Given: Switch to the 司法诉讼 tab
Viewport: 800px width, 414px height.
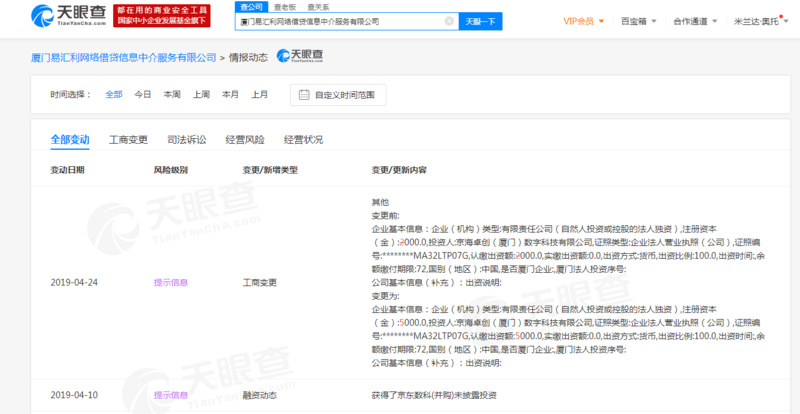Looking at the screenshot, I should (187, 140).
